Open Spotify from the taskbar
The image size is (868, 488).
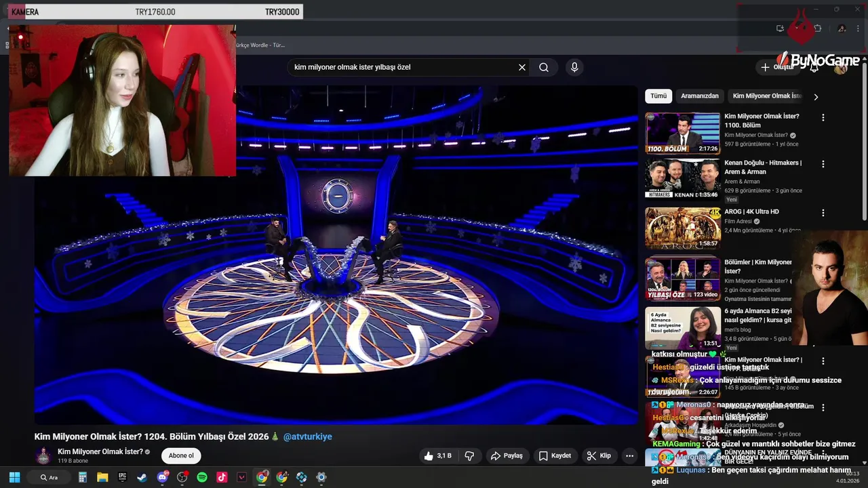[202, 477]
